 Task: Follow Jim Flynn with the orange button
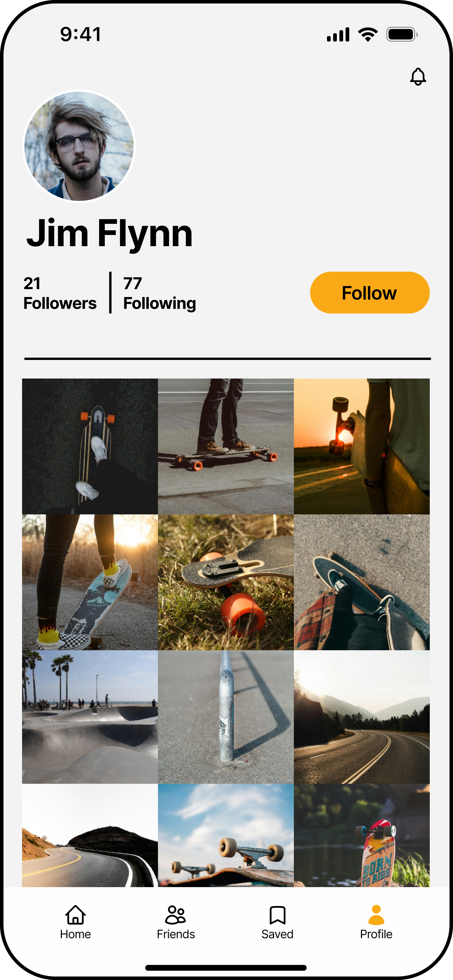(x=370, y=293)
